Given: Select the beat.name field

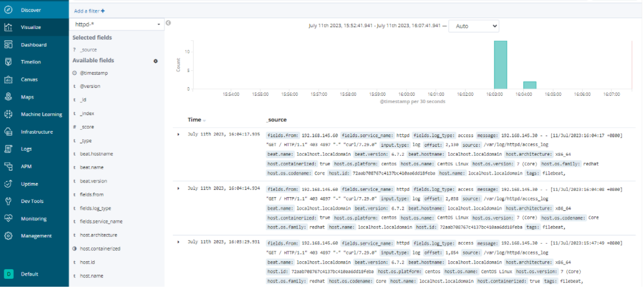Looking at the screenshot, I should click(x=92, y=167).
